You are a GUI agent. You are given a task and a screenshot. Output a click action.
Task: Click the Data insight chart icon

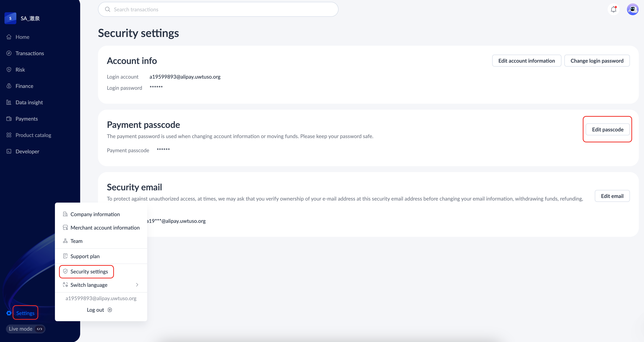pyautogui.click(x=9, y=102)
